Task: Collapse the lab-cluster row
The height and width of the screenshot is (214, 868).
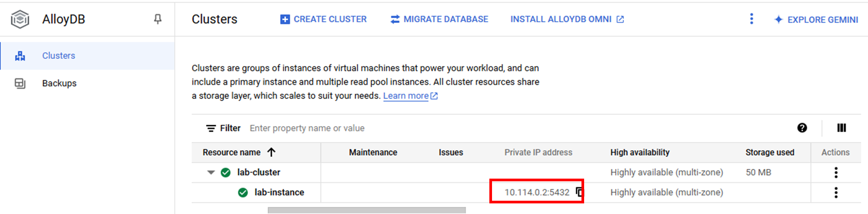Action: point(211,172)
